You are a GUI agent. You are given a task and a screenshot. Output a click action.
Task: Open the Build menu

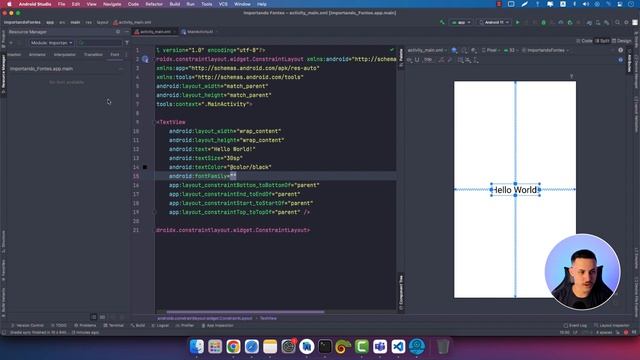[175, 4]
